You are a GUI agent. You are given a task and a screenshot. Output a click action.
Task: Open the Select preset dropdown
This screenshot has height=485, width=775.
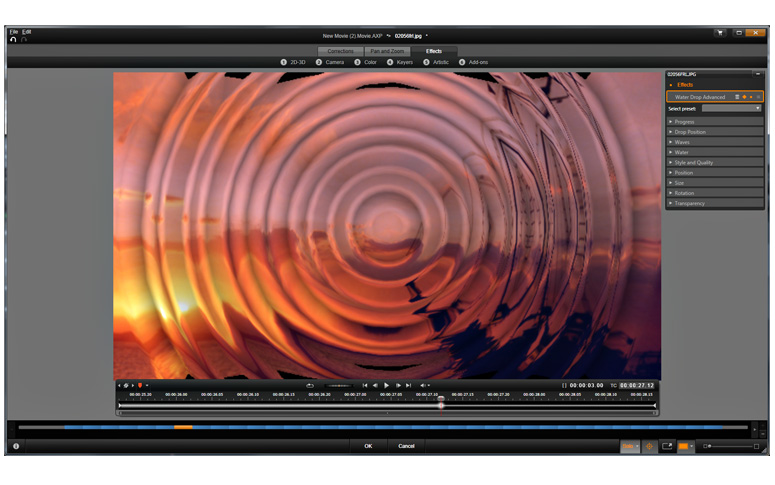730,108
